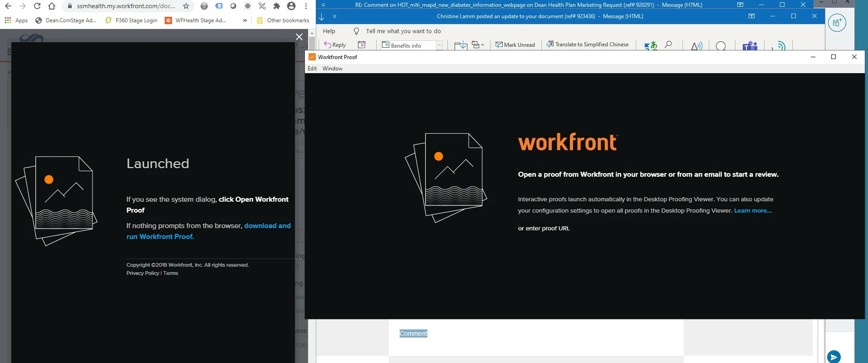Open the Terms link in Launched dialog
Viewport: 868px width, 363px height.
[171, 273]
